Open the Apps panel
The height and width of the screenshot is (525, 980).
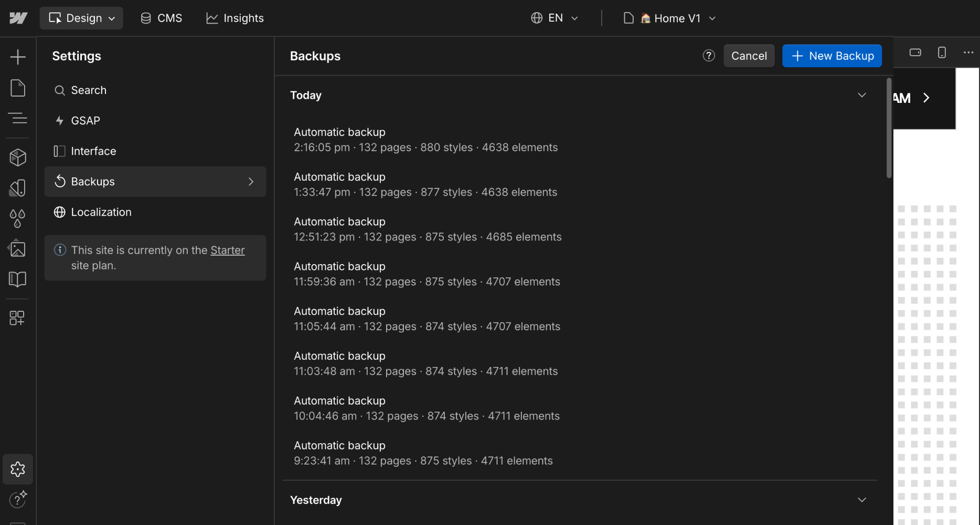[x=18, y=318]
